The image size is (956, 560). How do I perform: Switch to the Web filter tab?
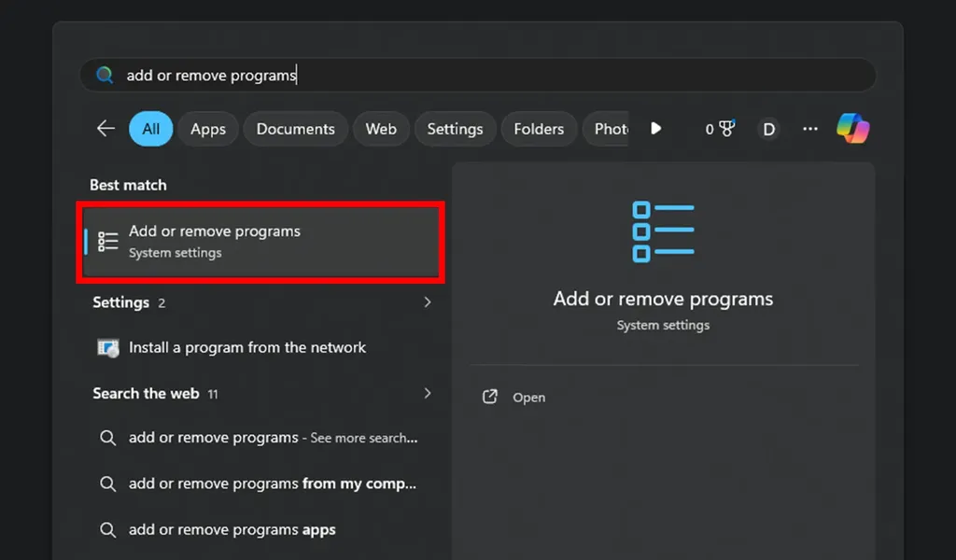(380, 129)
